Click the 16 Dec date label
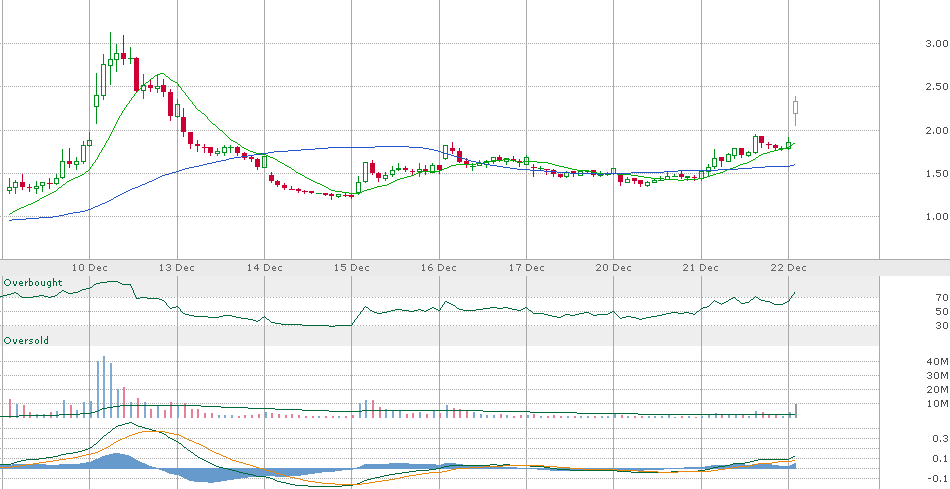 pos(439,268)
